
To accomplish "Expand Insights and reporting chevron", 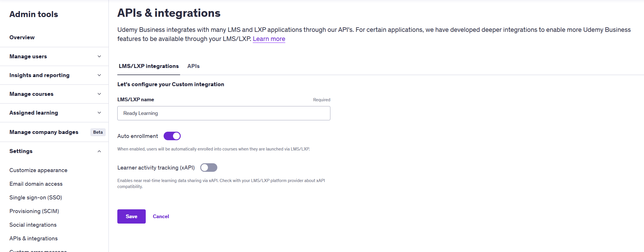I will click(x=99, y=75).
